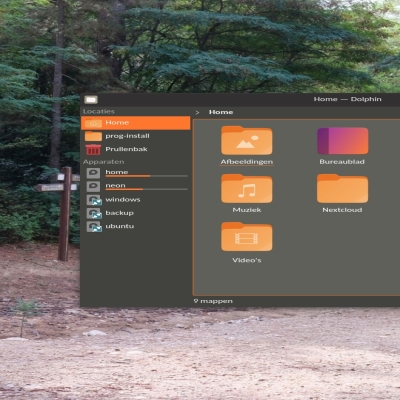
Task: Open the neon device in Apparaten
Action: click(136, 186)
